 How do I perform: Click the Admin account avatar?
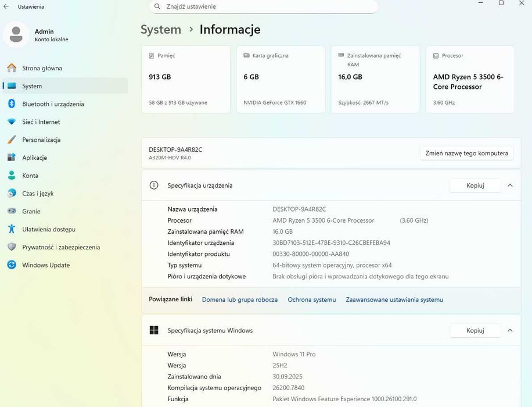[16, 35]
